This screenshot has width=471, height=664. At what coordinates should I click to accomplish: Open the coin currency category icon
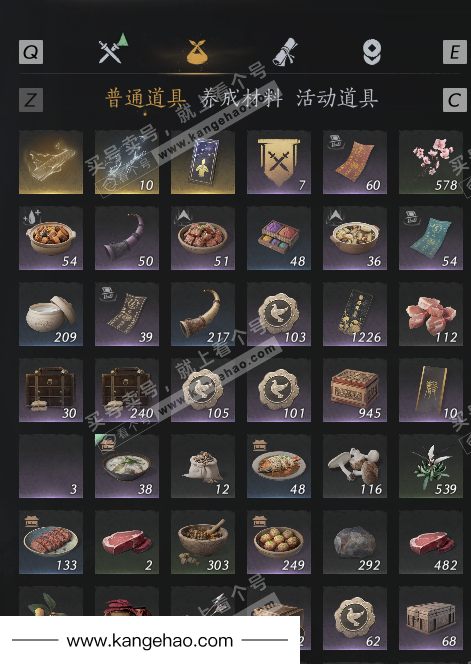pos(371,52)
